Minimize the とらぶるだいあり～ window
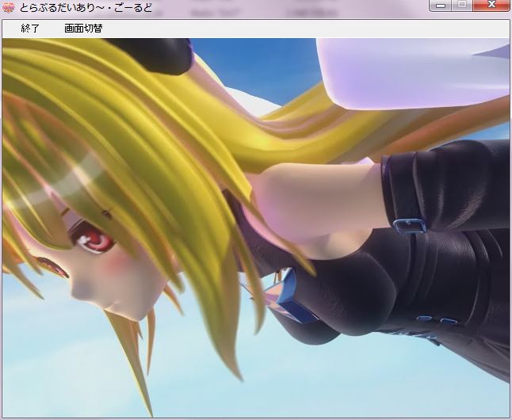512x420 pixels. 441,6
